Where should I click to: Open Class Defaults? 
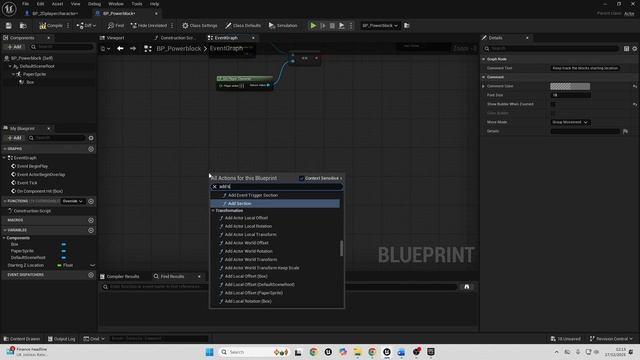(243, 26)
